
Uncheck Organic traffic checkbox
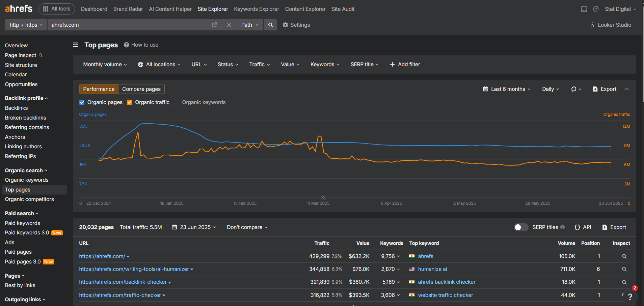click(130, 102)
